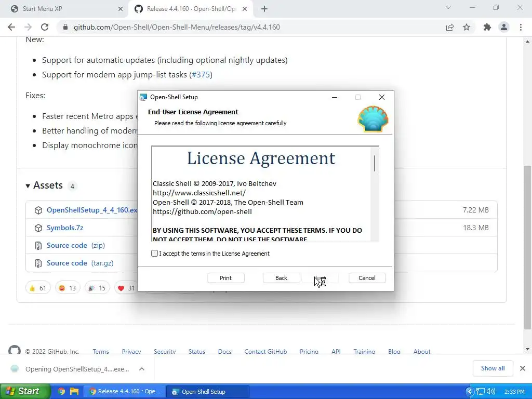Go forward in browser history
The image size is (532, 399).
[28, 27]
